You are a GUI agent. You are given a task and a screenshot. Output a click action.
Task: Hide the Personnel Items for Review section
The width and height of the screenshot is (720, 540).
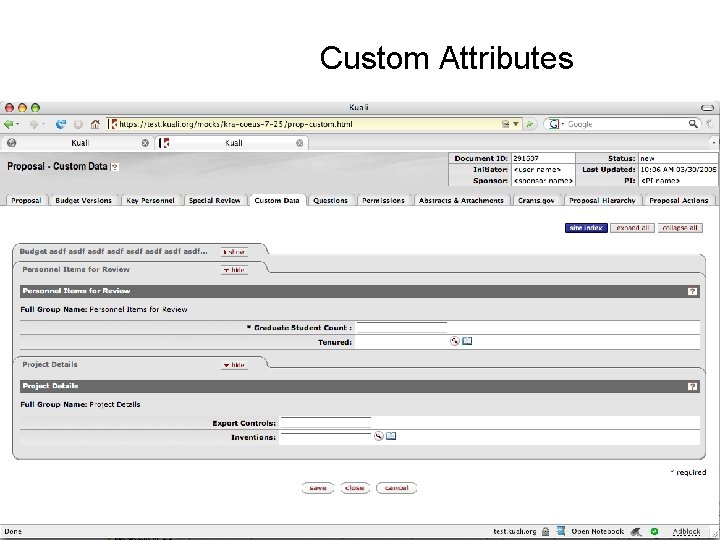tap(234, 270)
